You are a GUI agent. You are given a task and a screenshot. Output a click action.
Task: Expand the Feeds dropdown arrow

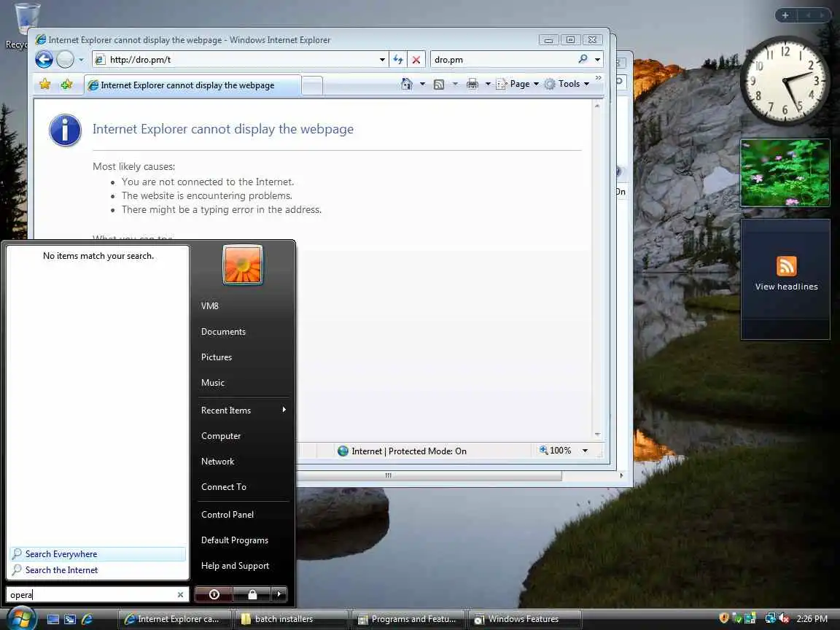pos(455,84)
